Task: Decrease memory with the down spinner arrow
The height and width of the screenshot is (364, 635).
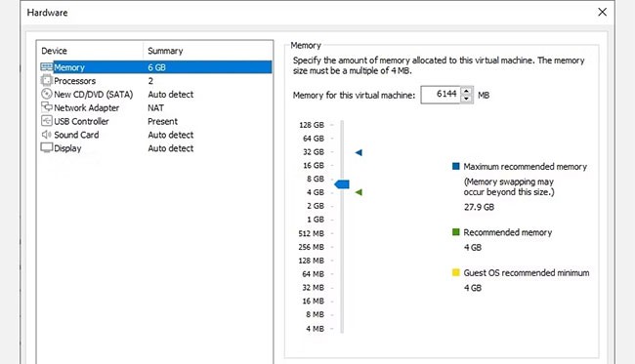Action: [x=467, y=99]
